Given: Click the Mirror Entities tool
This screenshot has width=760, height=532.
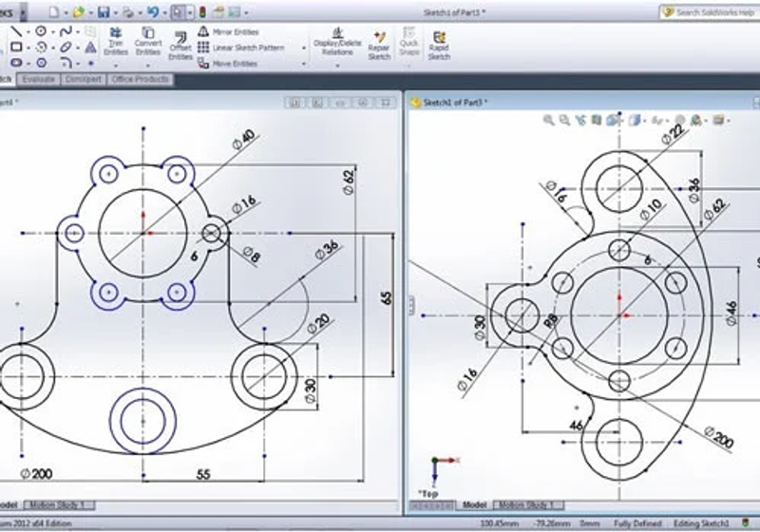Looking at the screenshot, I should (x=228, y=32).
